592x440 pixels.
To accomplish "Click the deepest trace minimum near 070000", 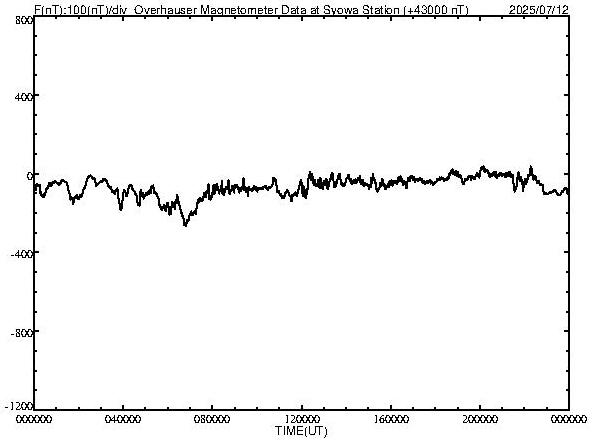I will (185, 225).
